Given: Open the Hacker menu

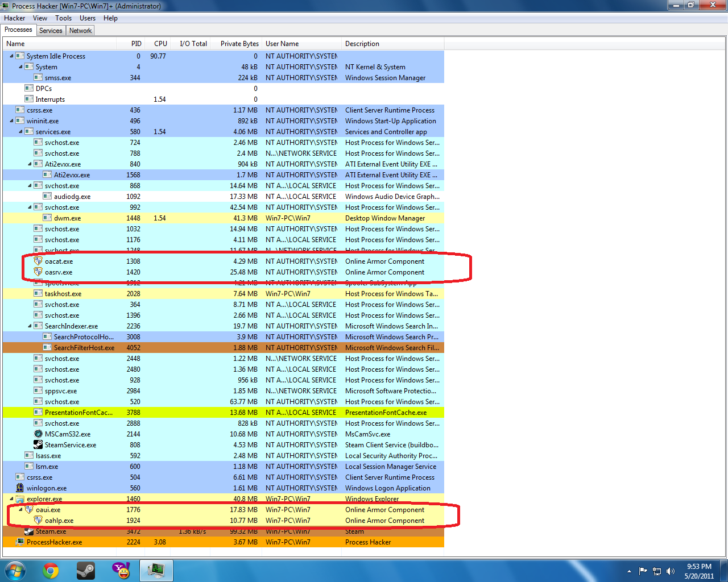Looking at the screenshot, I should pos(14,18).
